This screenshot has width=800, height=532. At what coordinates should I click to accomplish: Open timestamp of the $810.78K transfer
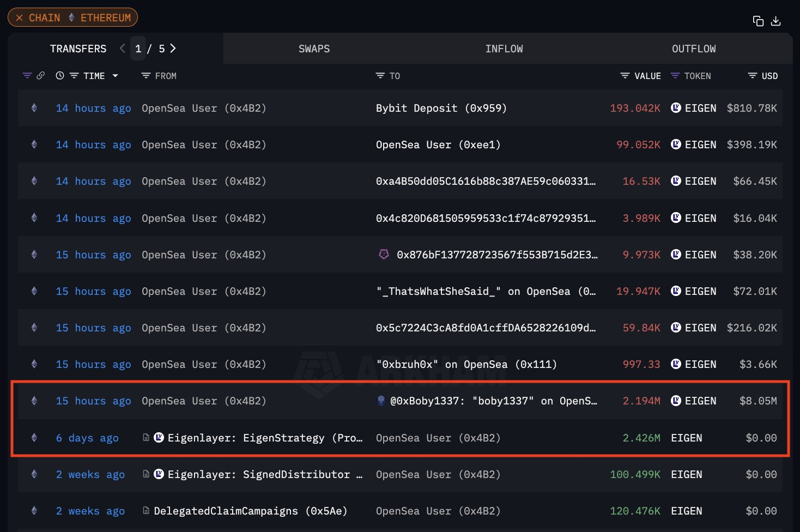(93, 108)
